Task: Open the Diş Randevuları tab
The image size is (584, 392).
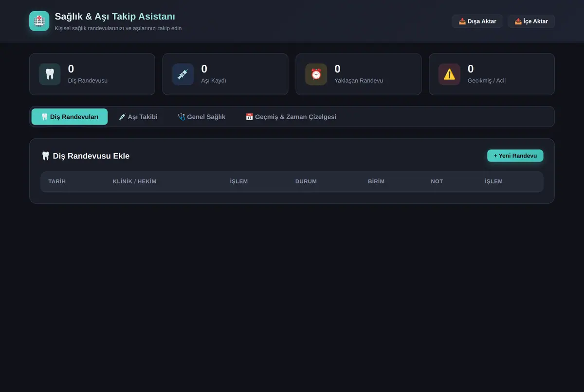Action: tap(70, 117)
